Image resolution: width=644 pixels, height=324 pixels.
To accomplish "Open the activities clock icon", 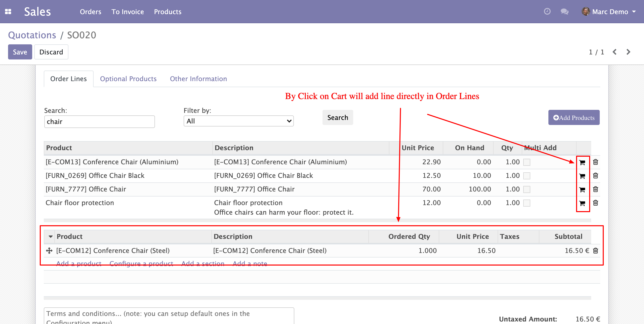I will pyautogui.click(x=547, y=12).
